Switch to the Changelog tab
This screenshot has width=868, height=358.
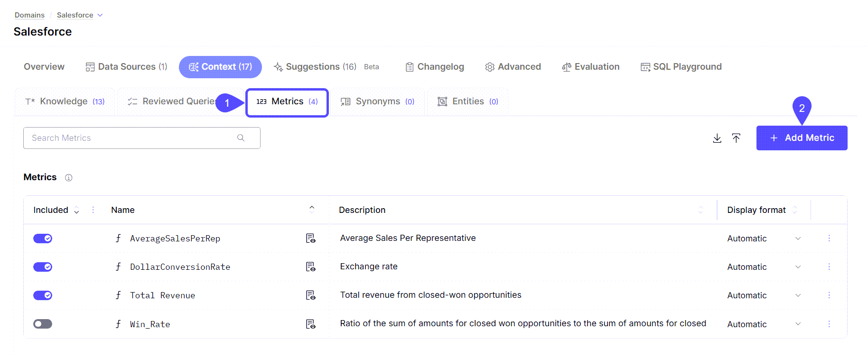coord(435,67)
